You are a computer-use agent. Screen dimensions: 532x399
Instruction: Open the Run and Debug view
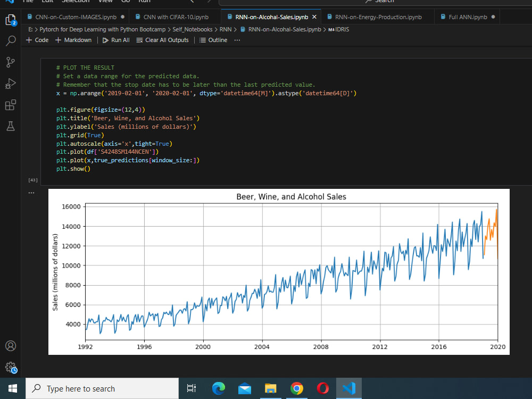[11, 84]
